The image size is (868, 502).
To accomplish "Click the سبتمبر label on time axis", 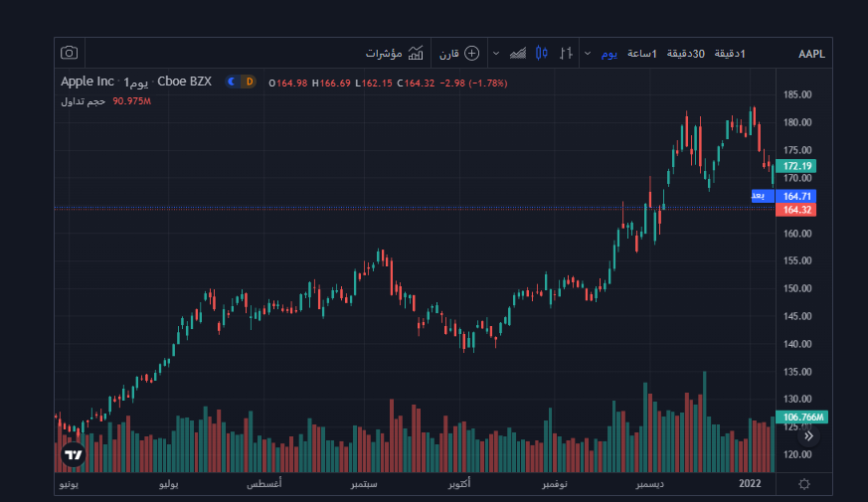I will pos(364,484).
